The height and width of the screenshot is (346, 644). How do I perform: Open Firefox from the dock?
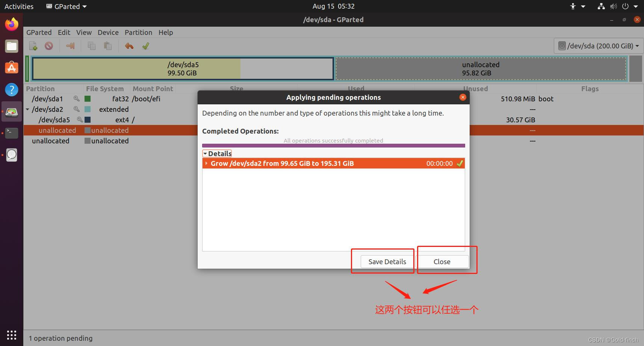[12, 24]
